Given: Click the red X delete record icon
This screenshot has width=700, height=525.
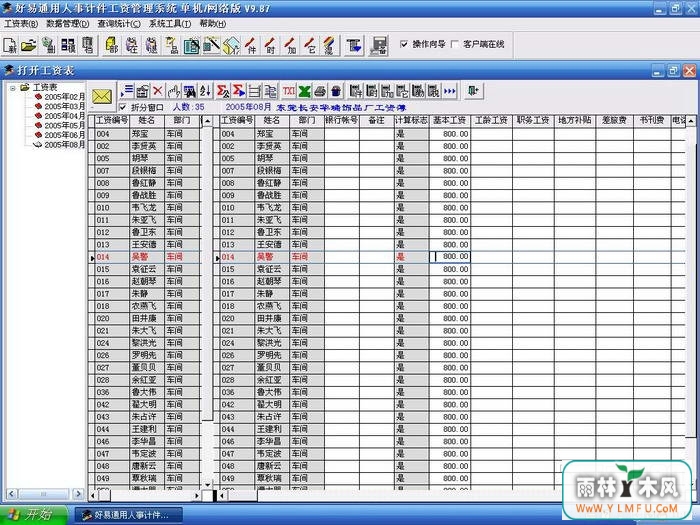Looking at the screenshot, I should coord(157,91).
